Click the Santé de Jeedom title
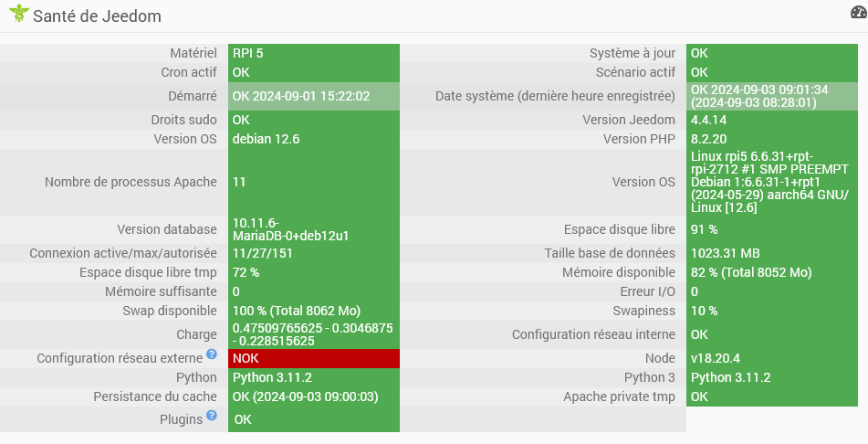The height and width of the screenshot is (444, 868). coord(97,16)
